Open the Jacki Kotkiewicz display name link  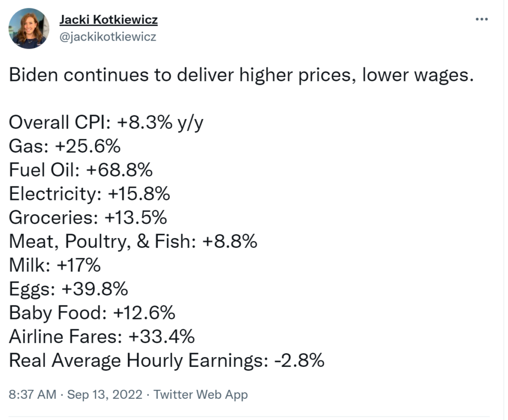(108, 20)
